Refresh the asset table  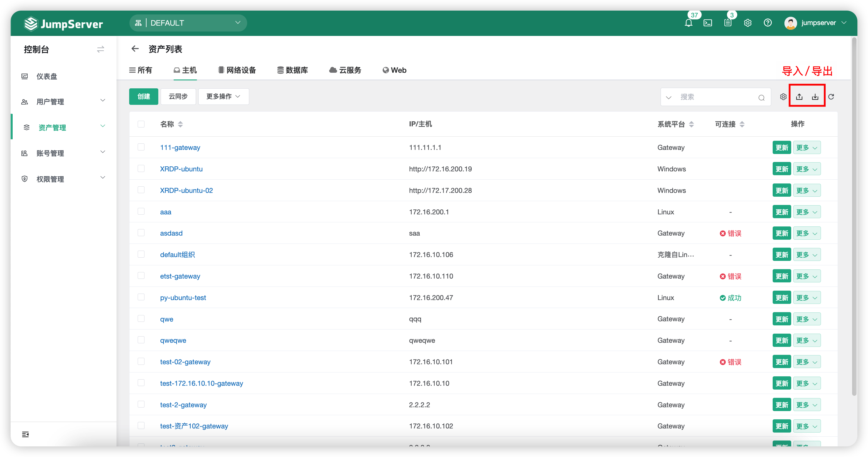click(x=831, y=97)
